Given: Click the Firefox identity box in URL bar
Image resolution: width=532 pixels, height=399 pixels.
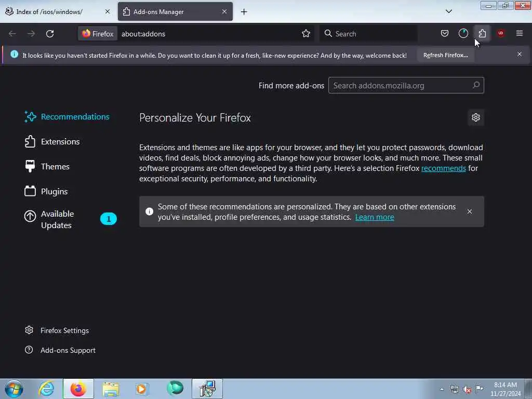Looking at the screenshot, I should (x=98, y=34).
